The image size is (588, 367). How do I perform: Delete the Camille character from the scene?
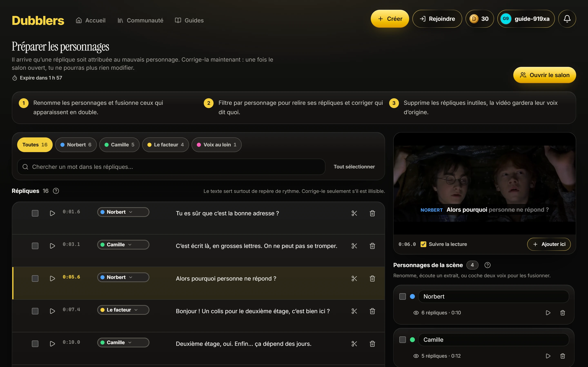click(x=562, y=356)
